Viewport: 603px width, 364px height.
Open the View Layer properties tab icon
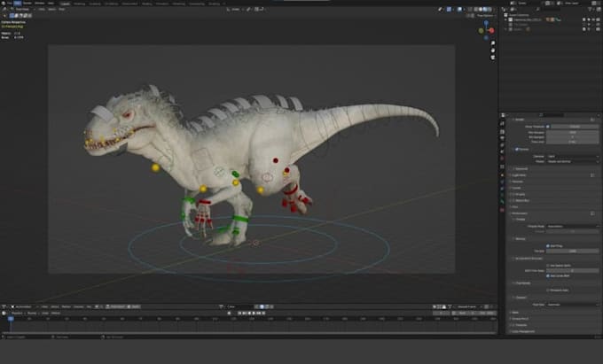click(x=502, y=145)
